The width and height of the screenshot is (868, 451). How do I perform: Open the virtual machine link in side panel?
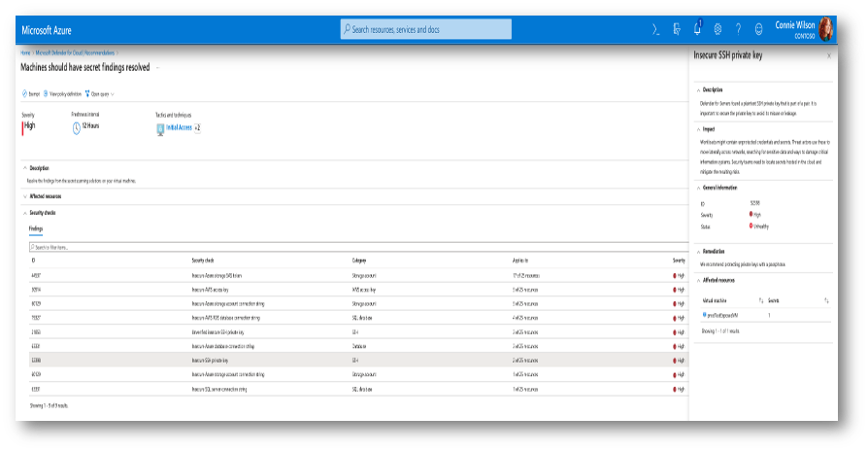(722, 315)
